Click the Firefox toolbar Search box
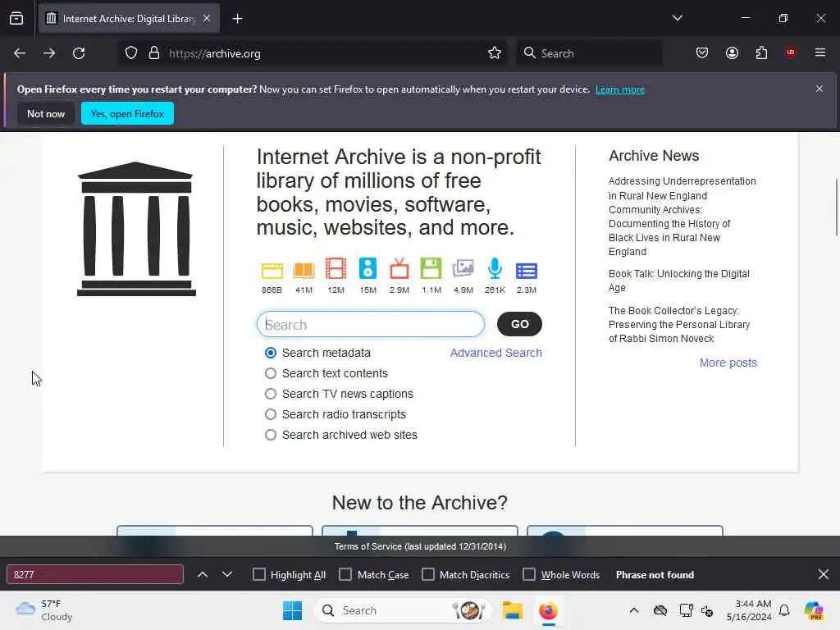Screen dimensions: 840x630 (589, 53)
